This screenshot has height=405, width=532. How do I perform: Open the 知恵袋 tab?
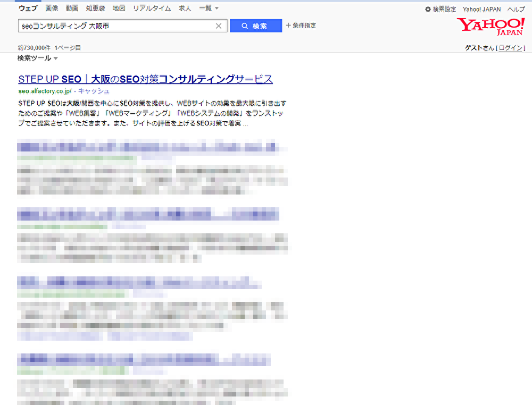click(x=95, y=9)
